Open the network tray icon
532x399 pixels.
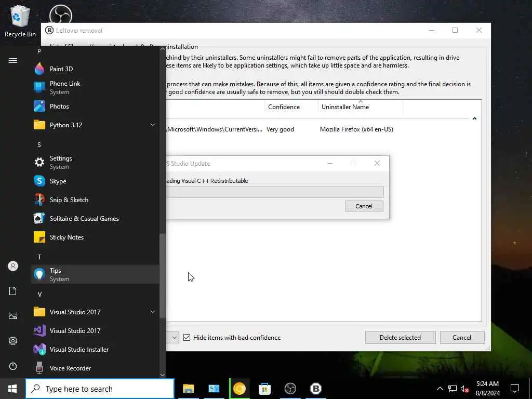coord(453,389)
